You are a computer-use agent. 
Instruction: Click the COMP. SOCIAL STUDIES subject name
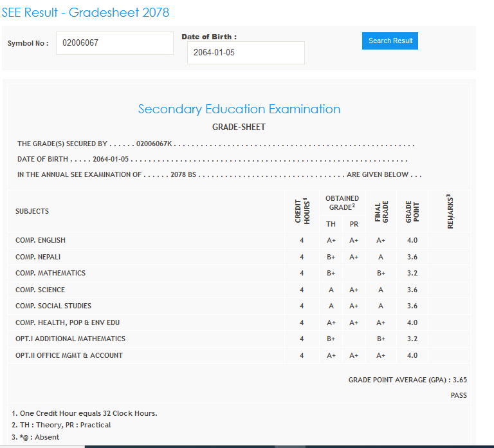(53, 306)
